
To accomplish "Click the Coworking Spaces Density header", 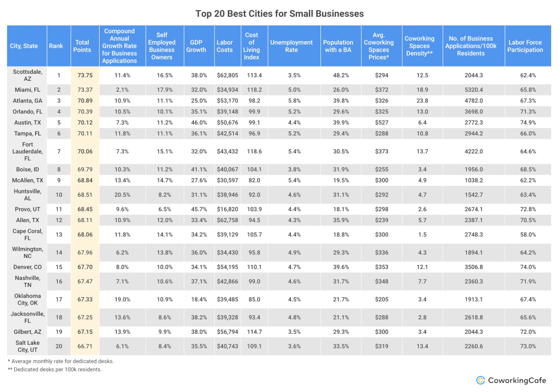I will (x=419, y=46).
